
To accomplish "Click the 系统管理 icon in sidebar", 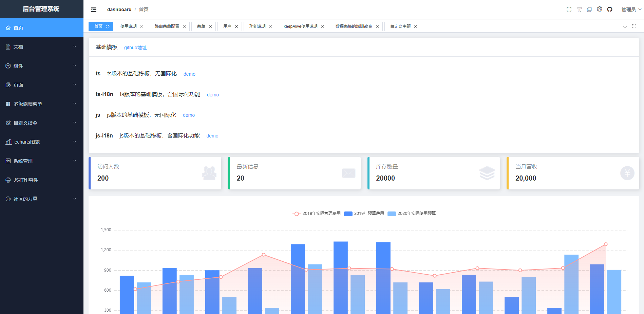I will click(x=8, y=161).
